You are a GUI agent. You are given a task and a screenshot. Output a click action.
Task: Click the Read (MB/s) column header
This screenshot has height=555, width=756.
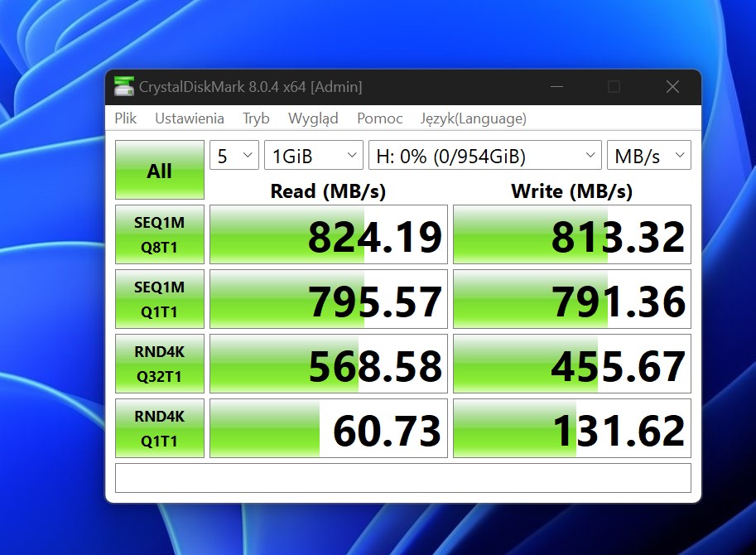329,191
